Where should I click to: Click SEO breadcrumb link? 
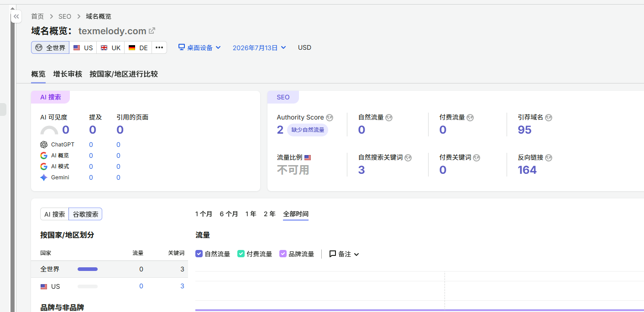65,16
